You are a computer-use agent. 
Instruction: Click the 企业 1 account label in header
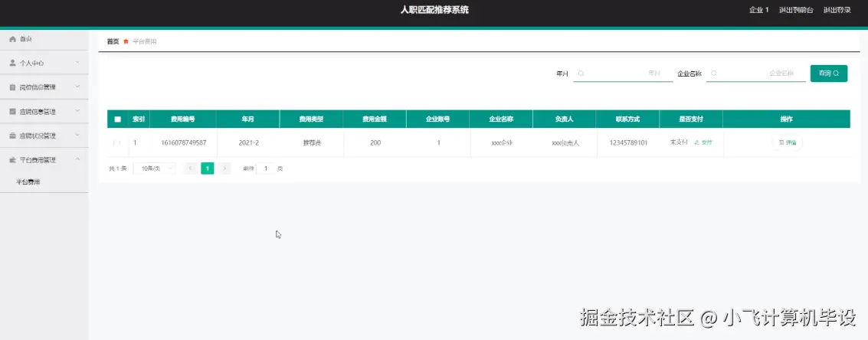coord(758,10)
